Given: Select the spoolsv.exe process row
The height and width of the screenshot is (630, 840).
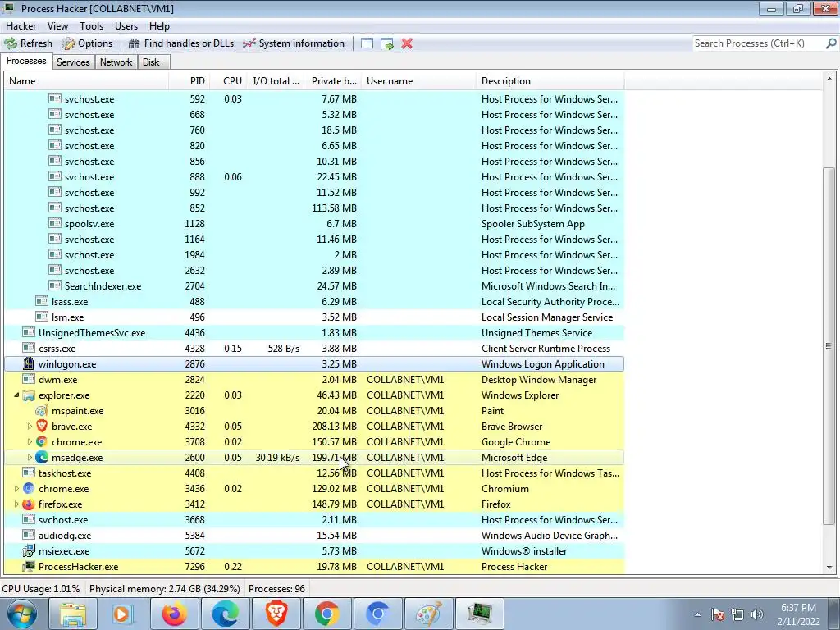Looking at the screenshot, I should (x=314, y=224).
